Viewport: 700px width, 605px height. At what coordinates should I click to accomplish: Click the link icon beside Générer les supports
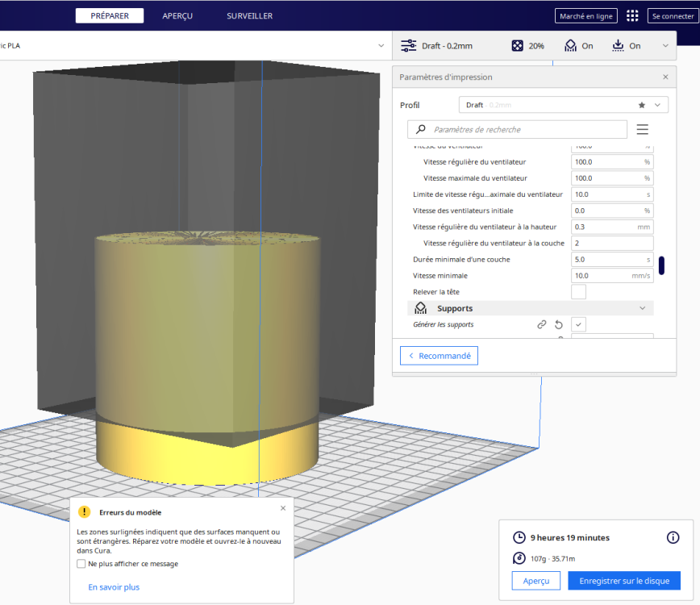542,324
